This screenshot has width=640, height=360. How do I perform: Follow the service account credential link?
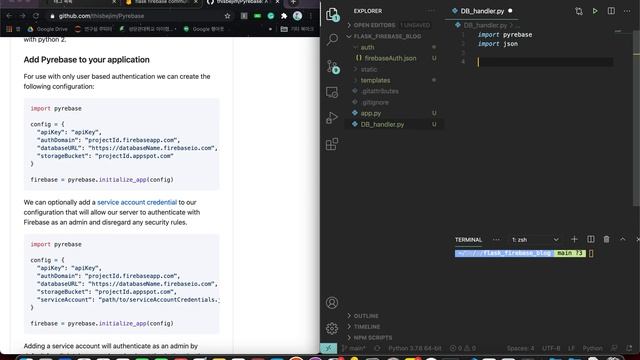(137, 202)
